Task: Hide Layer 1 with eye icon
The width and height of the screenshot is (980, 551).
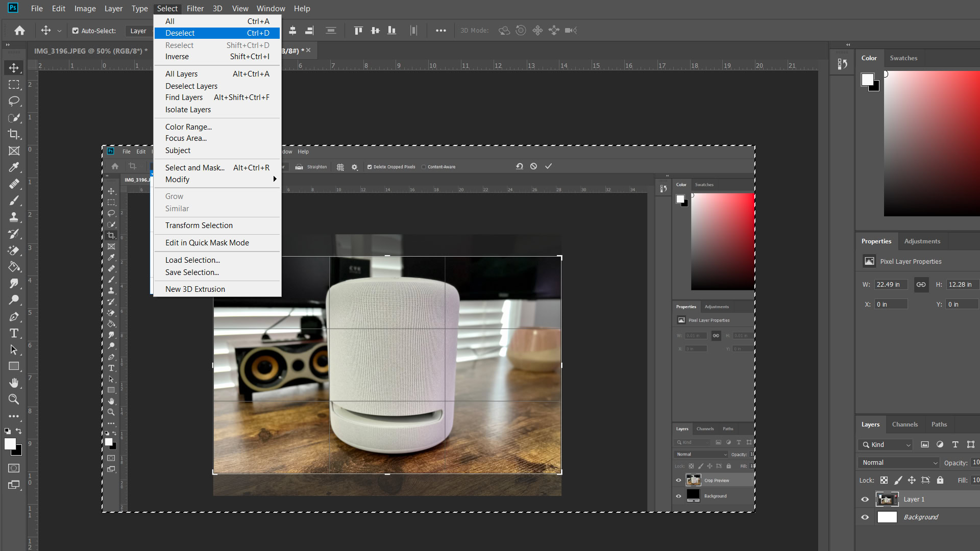Action: coord(865,499)
